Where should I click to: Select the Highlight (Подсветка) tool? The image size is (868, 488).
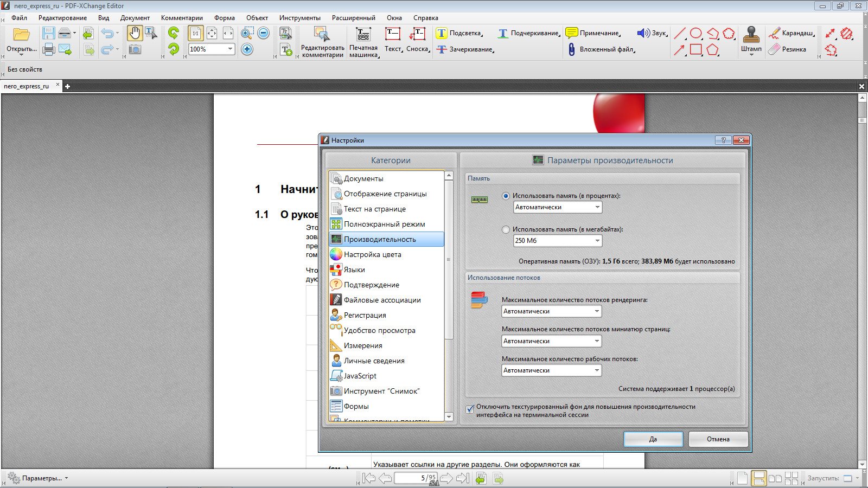(459, 33)
